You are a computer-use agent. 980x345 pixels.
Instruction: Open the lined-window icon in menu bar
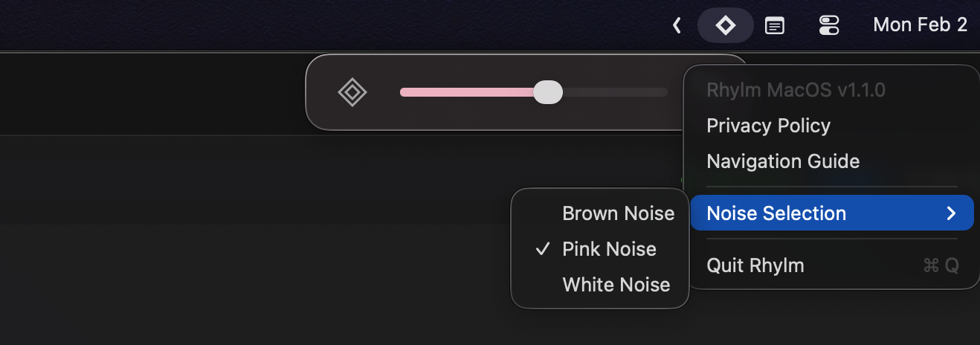pos(775,26)
